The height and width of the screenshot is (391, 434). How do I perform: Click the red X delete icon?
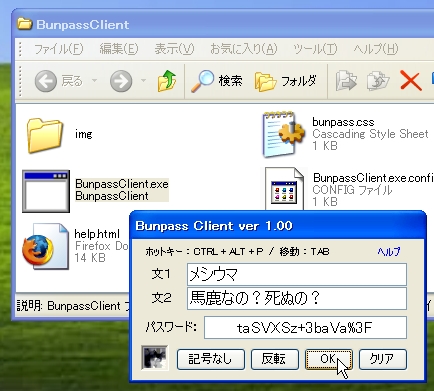pyautogui.click(x=410, y=81)
